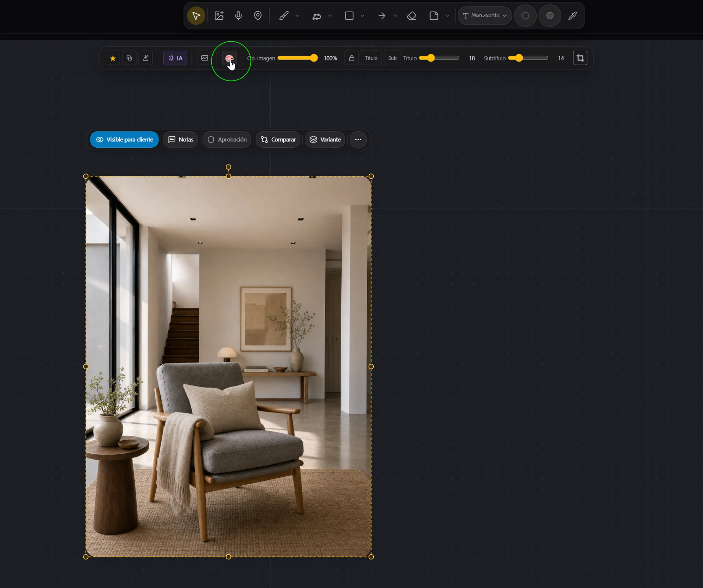Click the top-left corner handle of the image

tap(86, 176)
